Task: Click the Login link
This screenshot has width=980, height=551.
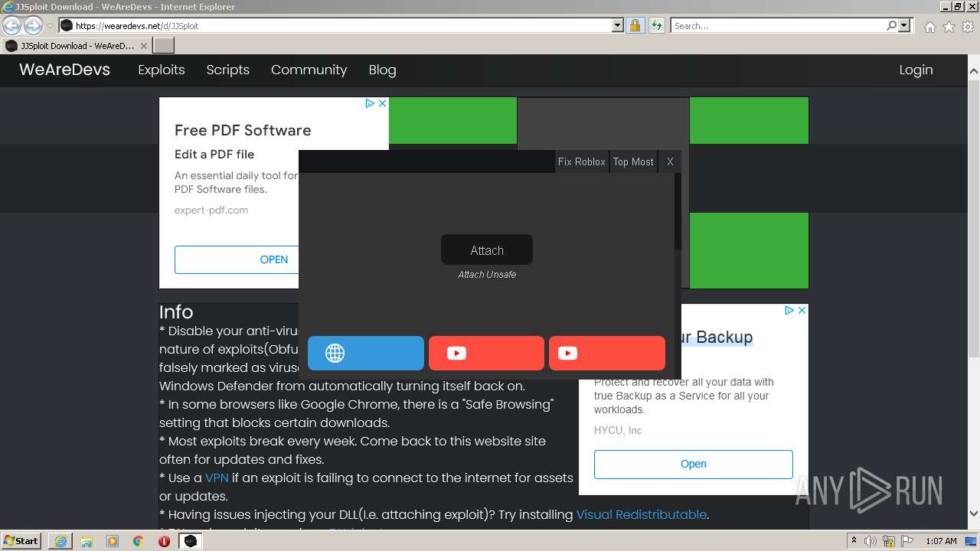Action: [x=916, y=70]
